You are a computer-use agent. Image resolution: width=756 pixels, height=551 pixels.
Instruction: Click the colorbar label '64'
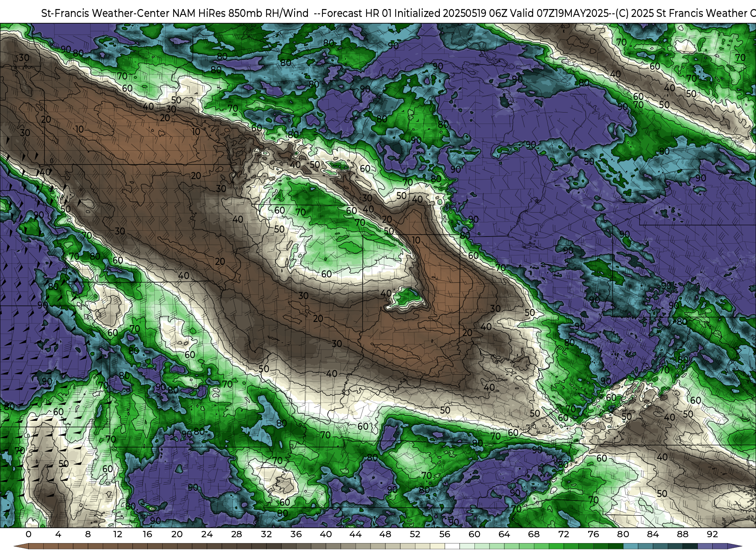pyautogui.click(x=504, y=534)
